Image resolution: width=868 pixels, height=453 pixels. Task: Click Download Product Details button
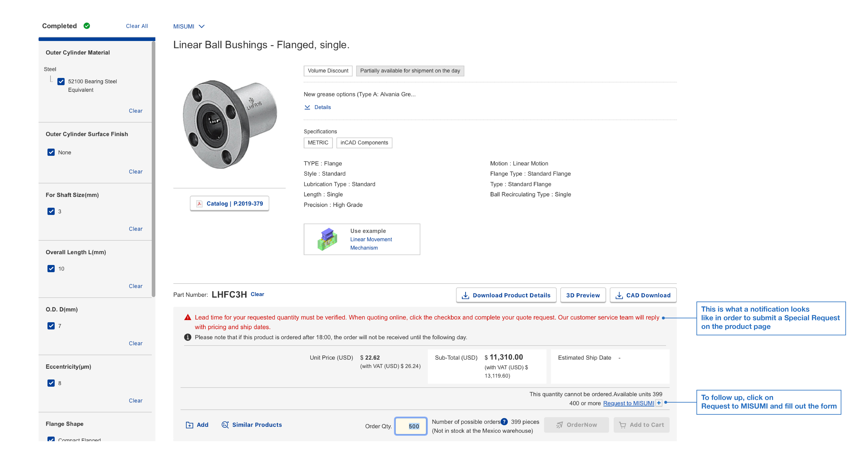point(506,295)
